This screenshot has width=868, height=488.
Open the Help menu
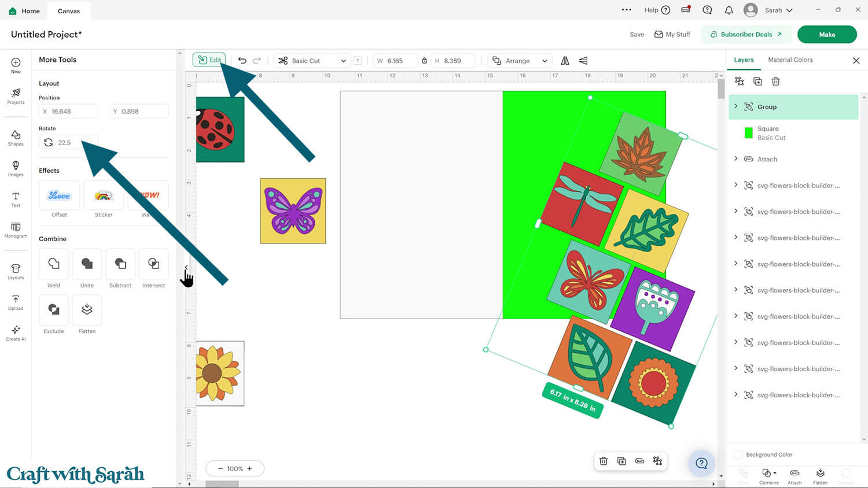[657, 10]
